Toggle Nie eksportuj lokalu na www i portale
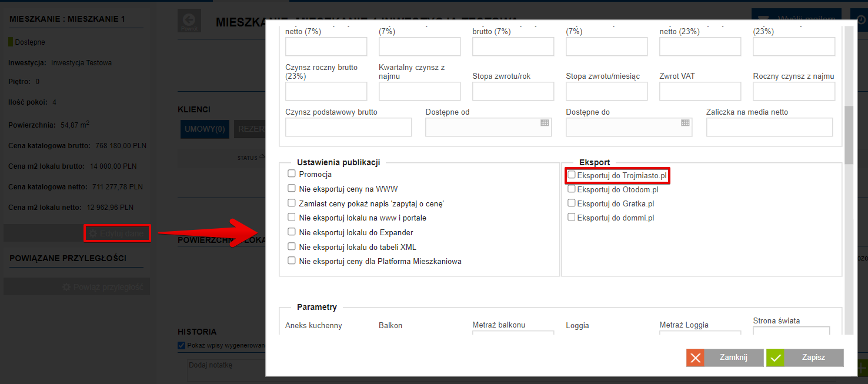868x384 pixels. [291, 217]
